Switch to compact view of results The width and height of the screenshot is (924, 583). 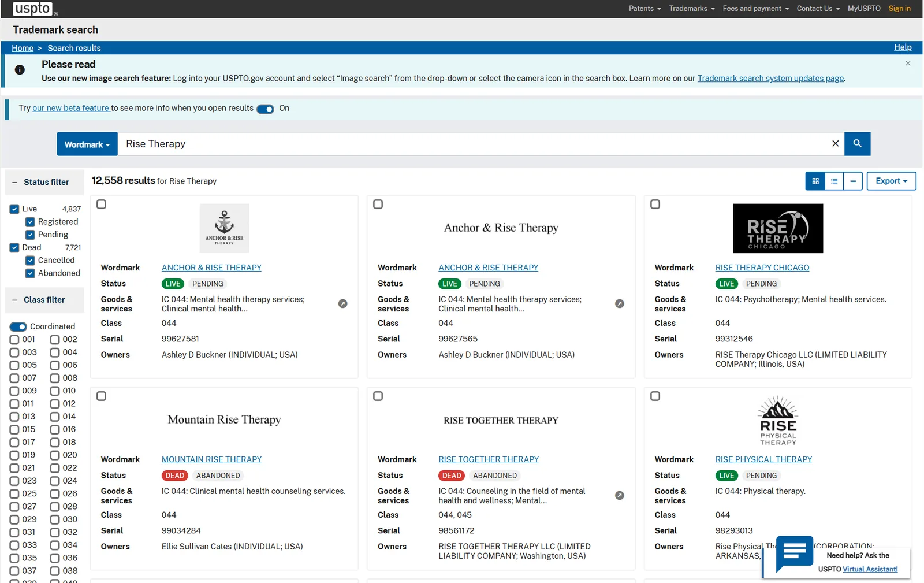(x=853, y=181)
